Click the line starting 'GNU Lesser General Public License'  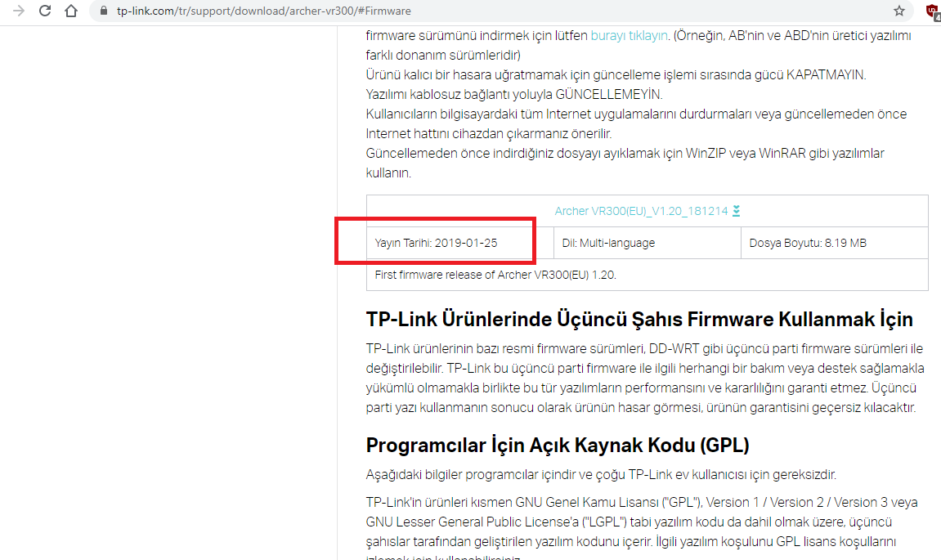pos(629,522)
